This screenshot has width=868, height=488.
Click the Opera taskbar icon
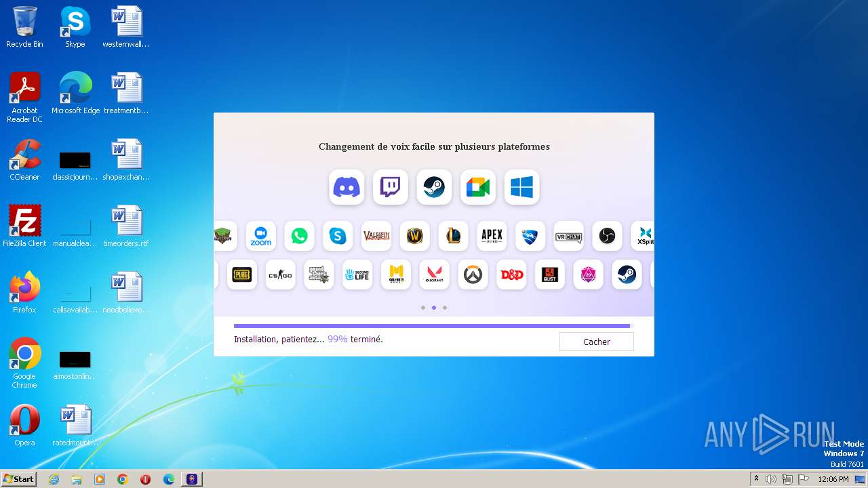coord(146,479)
